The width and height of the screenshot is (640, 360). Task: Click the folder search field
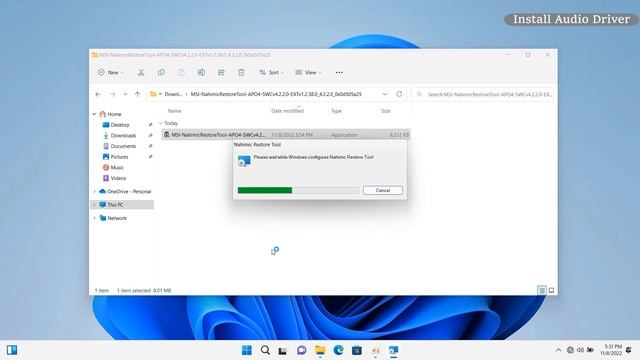(483, 94)
